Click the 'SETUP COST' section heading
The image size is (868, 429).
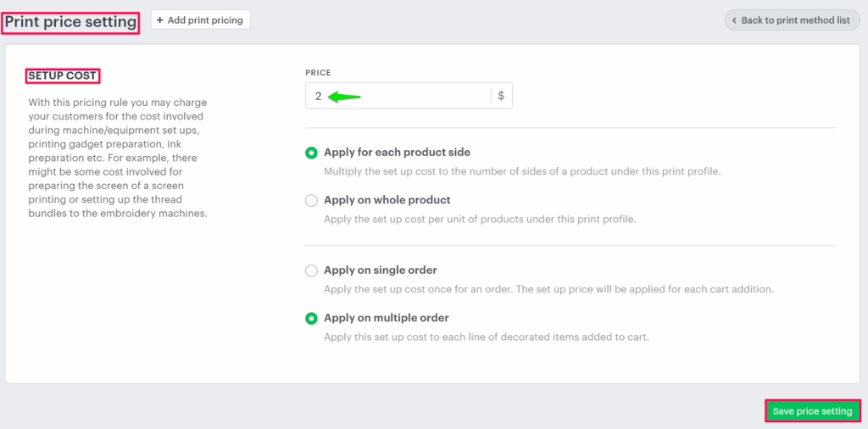click(62, 75)
